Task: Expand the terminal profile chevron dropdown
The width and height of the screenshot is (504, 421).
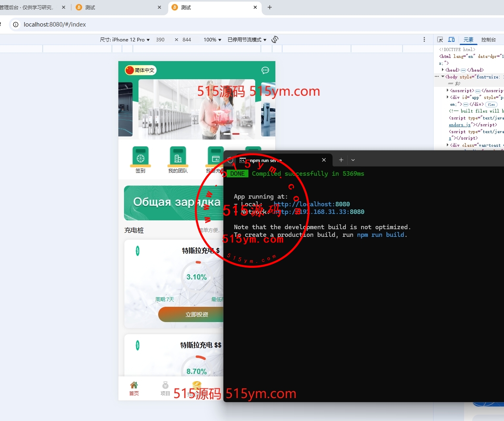Action: coord(353,160)
